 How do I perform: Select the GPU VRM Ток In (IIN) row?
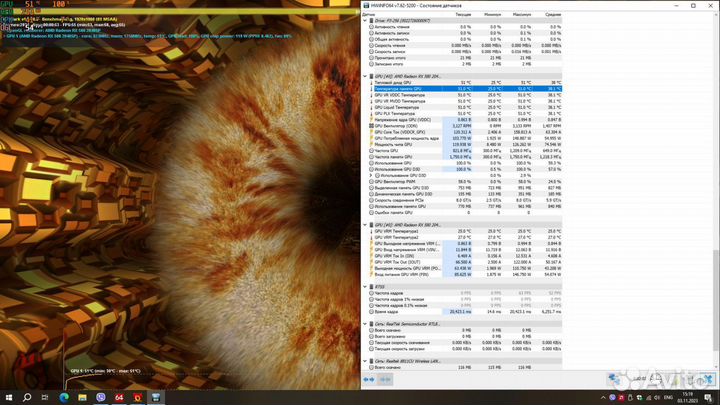point(465,256)
